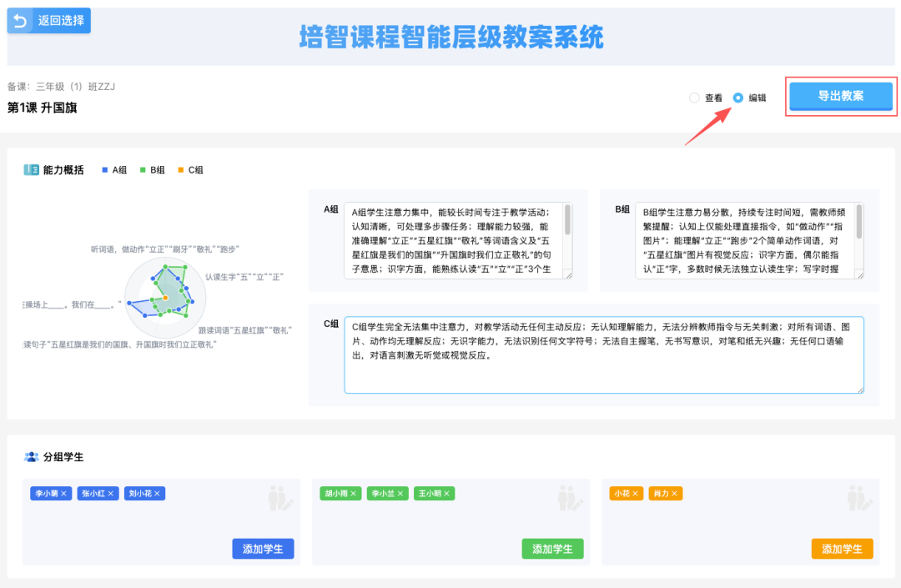Click the 分组学生 people icon

pos(31,457)
